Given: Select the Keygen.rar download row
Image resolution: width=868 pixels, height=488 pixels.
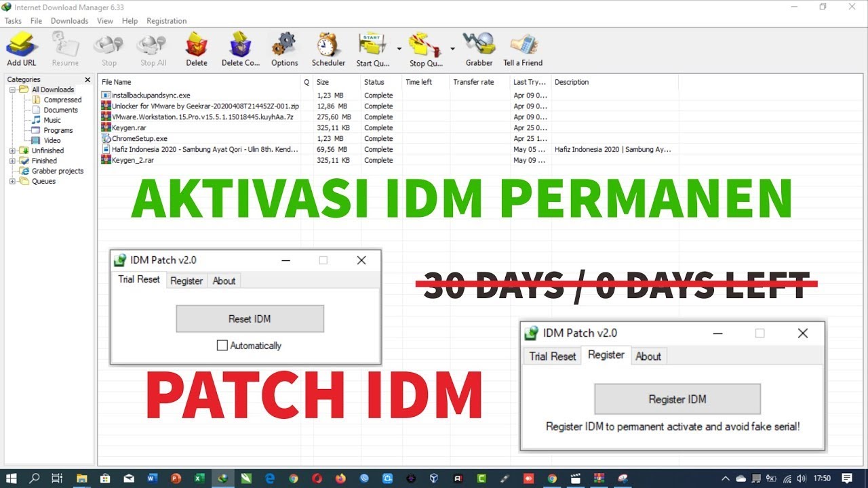Looking at the screenshot, I should coord(388,127).
